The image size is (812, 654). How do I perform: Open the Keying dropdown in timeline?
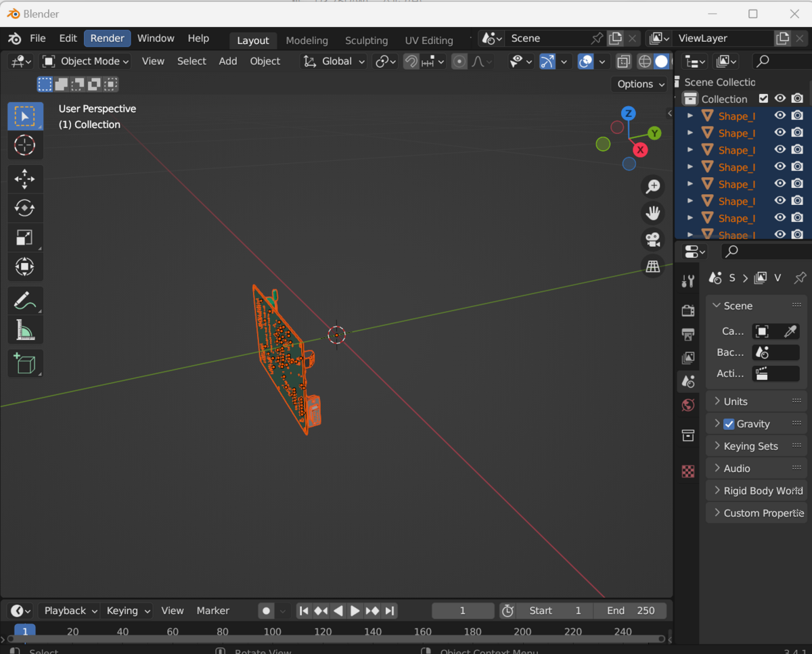[127, 611]
